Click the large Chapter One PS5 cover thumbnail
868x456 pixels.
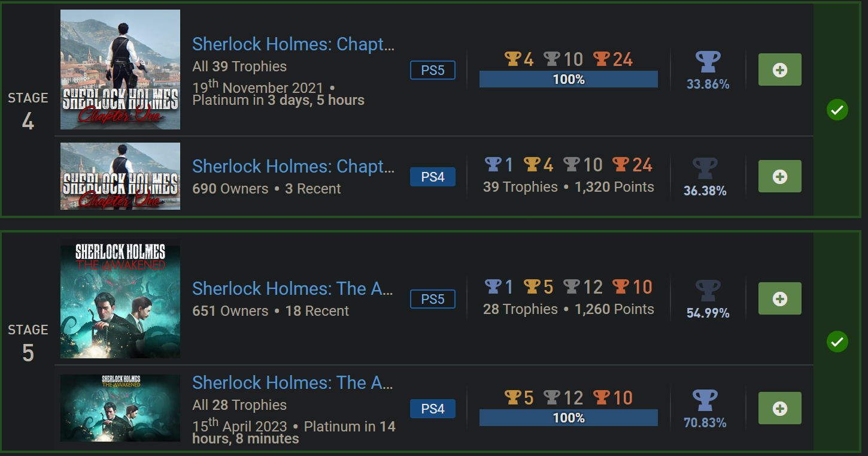120,70
